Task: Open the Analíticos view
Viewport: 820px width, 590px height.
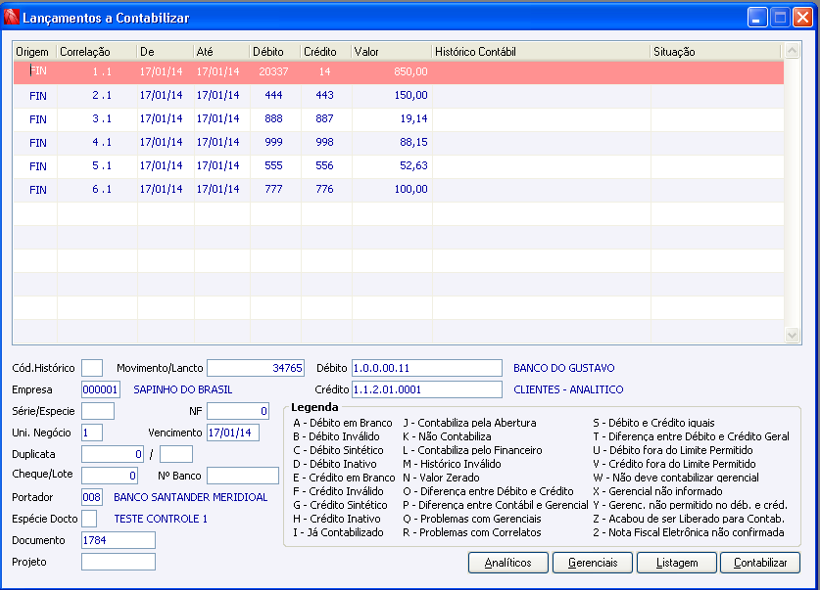Action: [508, 563]
